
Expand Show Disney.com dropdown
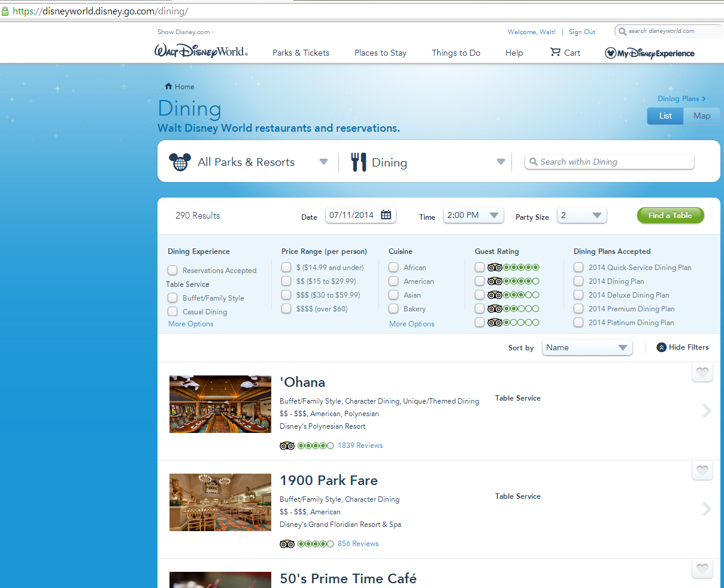[x=186, y=32]
